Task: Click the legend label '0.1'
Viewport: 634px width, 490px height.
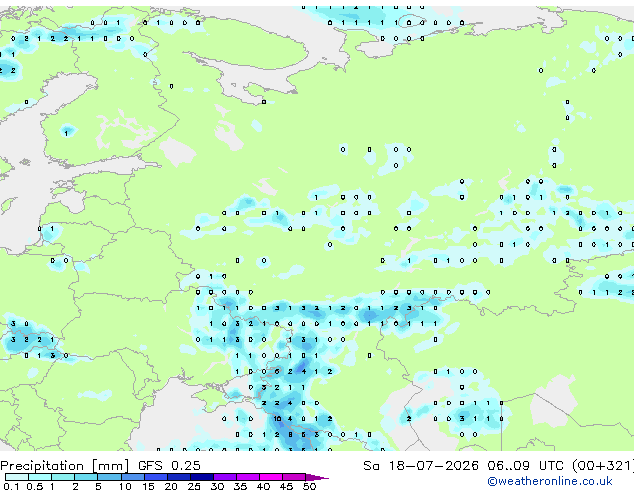Action: click(11, 486)
